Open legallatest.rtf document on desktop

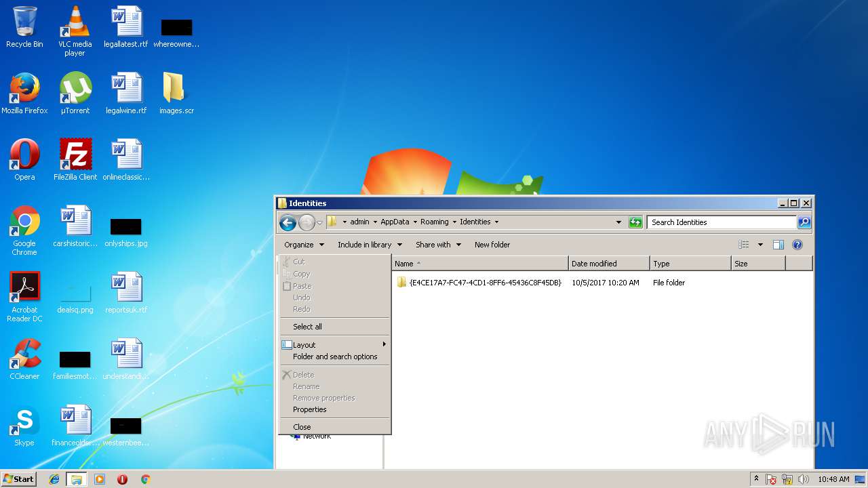(x=125, y=27)
